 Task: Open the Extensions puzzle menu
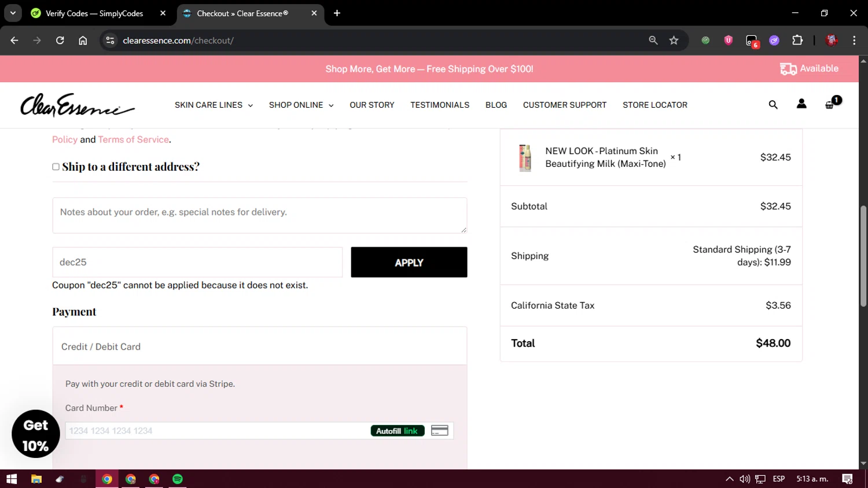[x=797, y=41]
